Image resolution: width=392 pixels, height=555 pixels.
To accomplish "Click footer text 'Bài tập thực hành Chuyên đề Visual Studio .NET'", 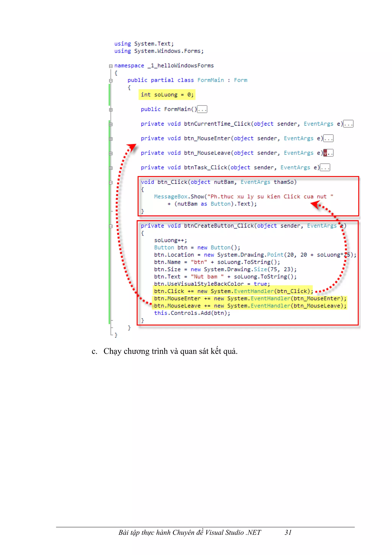I will (190, 533).
